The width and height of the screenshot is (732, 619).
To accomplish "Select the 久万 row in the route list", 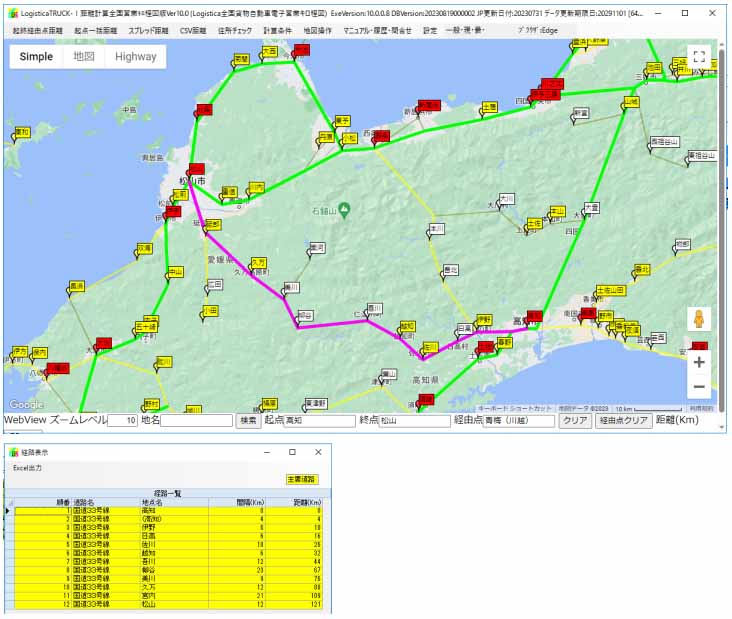I will click(x=169, y=587).
